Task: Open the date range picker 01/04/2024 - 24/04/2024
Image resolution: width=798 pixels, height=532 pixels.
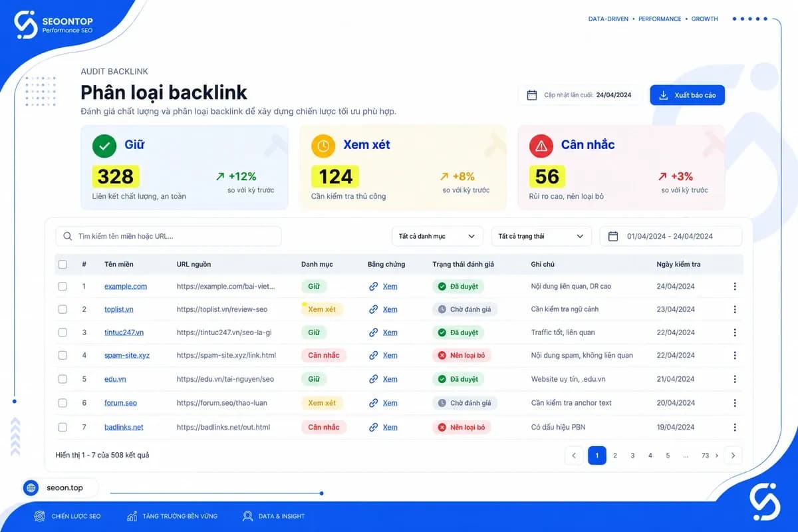Action: point(671,236)
